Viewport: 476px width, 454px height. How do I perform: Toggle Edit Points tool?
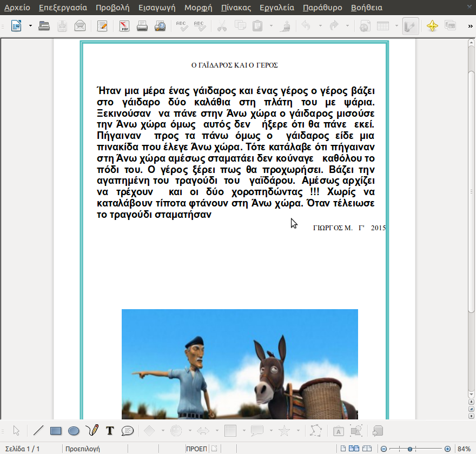click(x=316, y=431)
